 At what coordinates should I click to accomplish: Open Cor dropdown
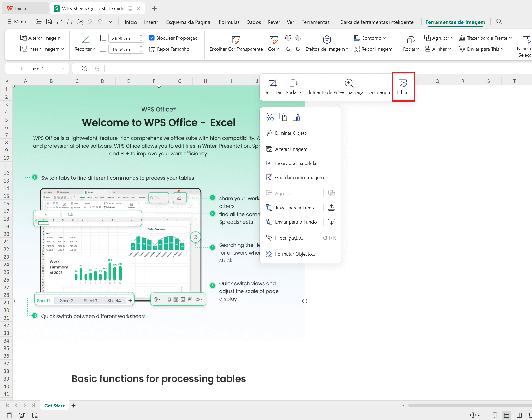coord(273,44)
